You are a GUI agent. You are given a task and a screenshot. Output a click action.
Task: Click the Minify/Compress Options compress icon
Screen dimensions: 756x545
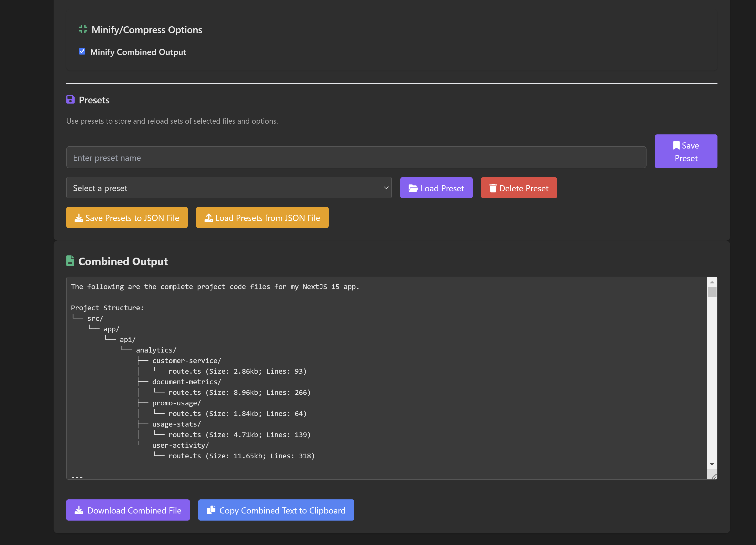coord(83,29)
